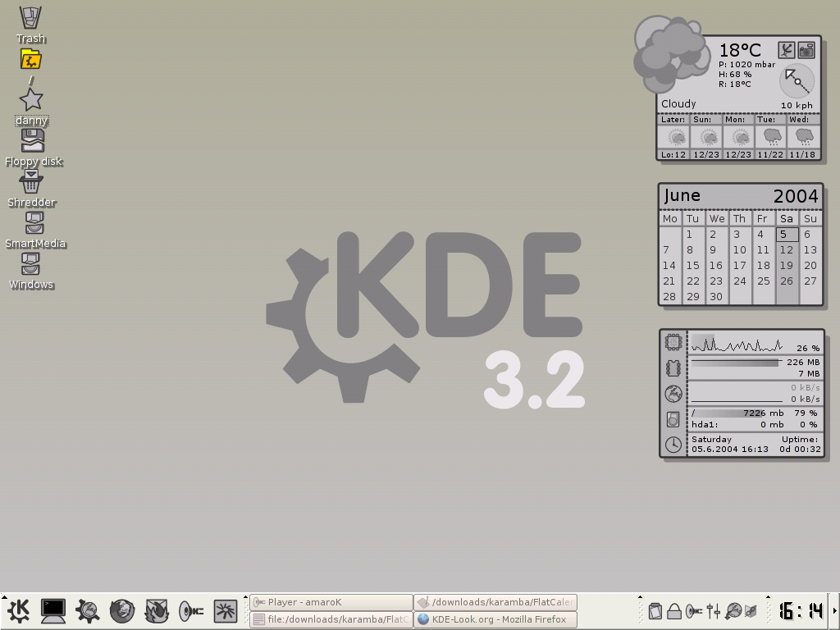
Task: Open the danny star desktop icon
Action: 30,99
